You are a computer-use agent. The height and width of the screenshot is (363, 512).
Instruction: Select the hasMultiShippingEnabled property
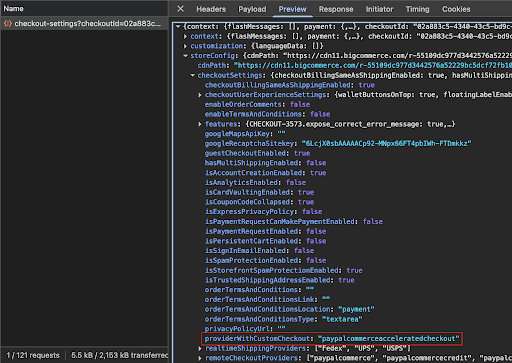(x=265, y=163)
